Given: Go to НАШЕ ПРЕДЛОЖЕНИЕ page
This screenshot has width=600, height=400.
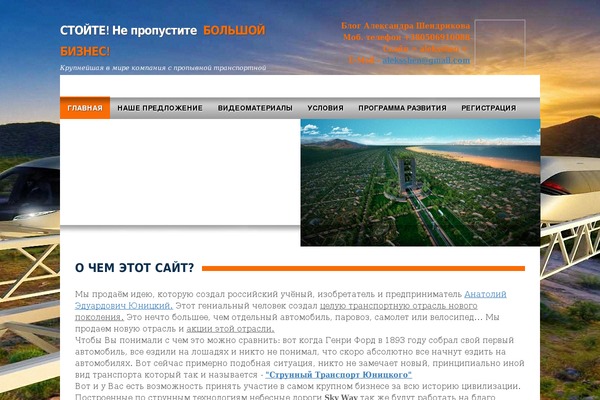Looking at the screenshot, I should point(160,108).
